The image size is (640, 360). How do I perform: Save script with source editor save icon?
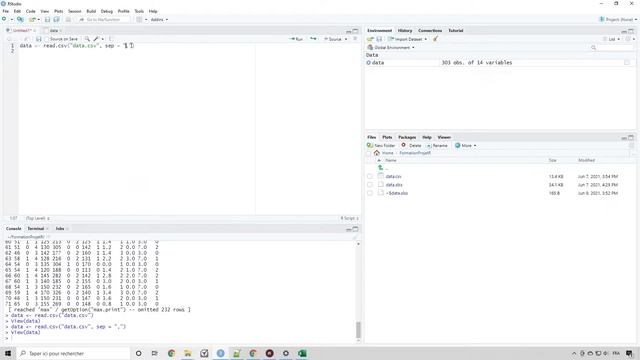pos(39,39)
